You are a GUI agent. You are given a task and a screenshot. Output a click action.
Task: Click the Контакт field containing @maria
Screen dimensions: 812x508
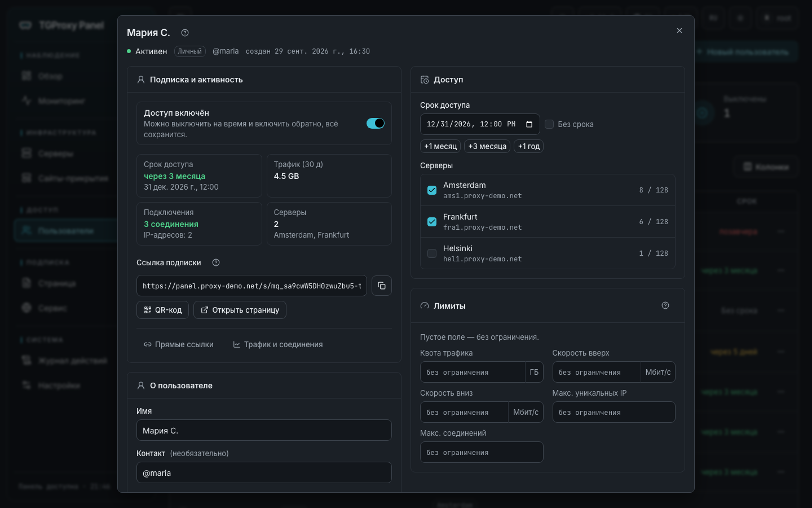tap(264, 472)
